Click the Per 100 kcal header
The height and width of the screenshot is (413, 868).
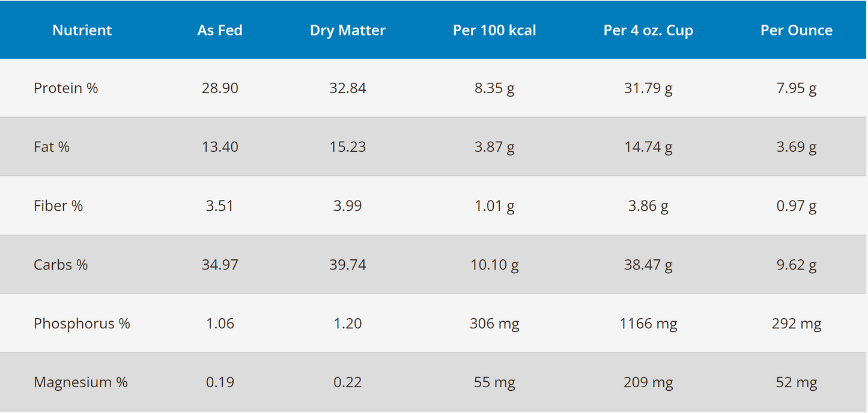point(494,31)
